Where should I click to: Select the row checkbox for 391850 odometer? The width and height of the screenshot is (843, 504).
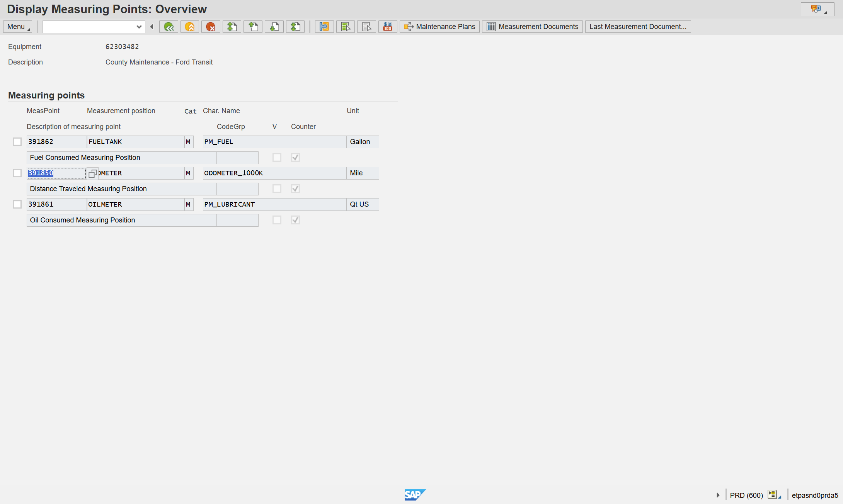point(17,173)
